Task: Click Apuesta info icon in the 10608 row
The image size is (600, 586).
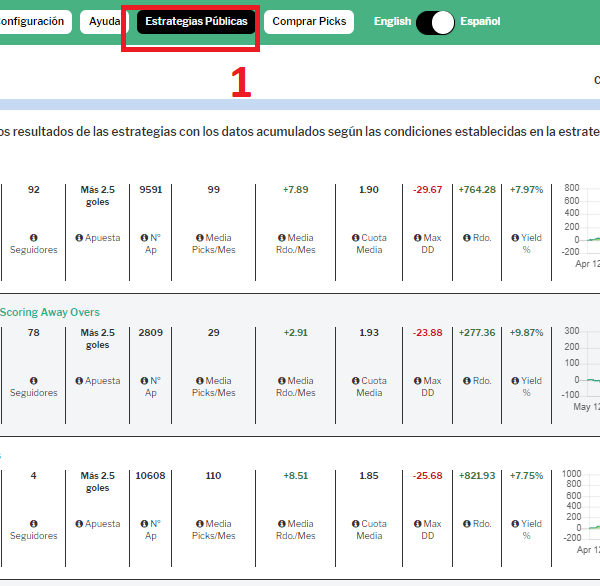Action: 79,524
